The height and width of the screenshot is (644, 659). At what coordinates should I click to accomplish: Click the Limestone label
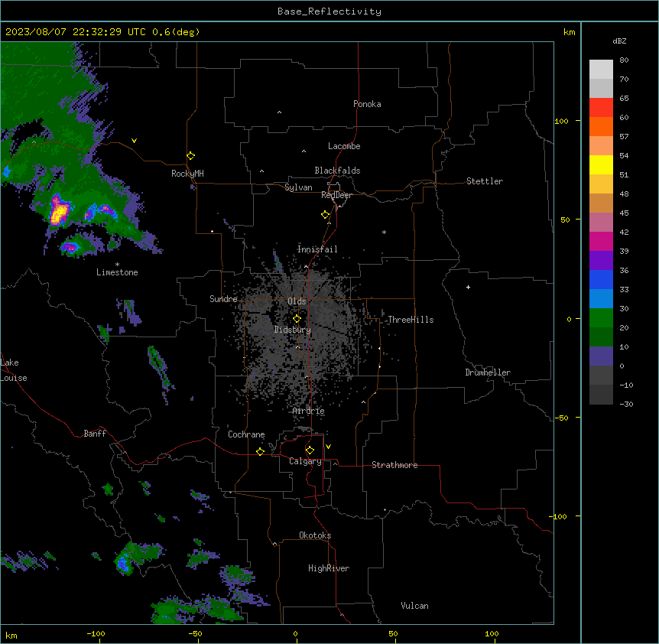[x=117, y=272]
